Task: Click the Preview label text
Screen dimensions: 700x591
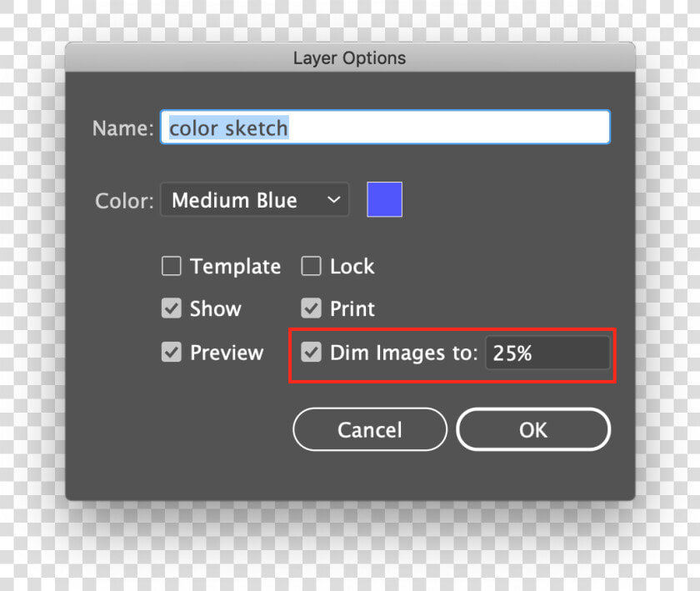Action: 227,353
